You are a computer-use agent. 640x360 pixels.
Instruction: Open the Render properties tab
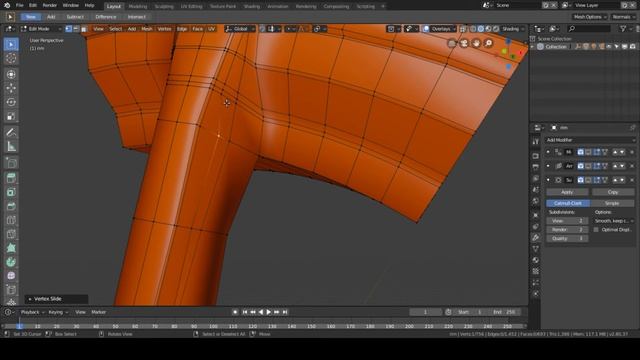(x=536, y=156)
